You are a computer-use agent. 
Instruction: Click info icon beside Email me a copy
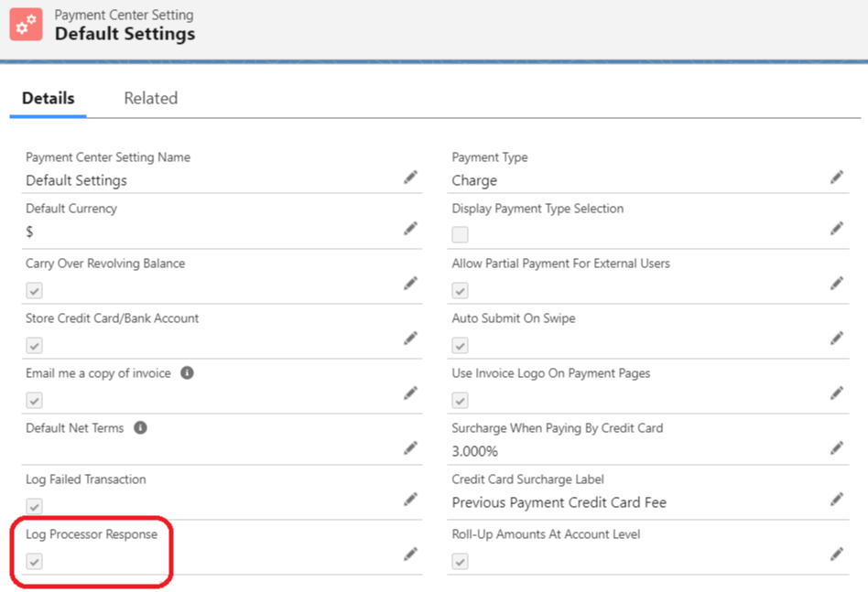[x=187, y=373]
